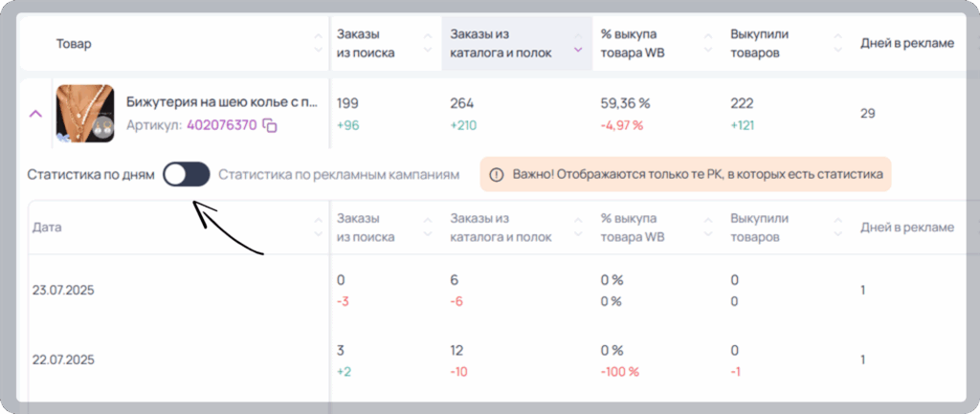980x414 pixels.
Task: Sort lower % выкупа товара WB column
Action: pos(707,228)
